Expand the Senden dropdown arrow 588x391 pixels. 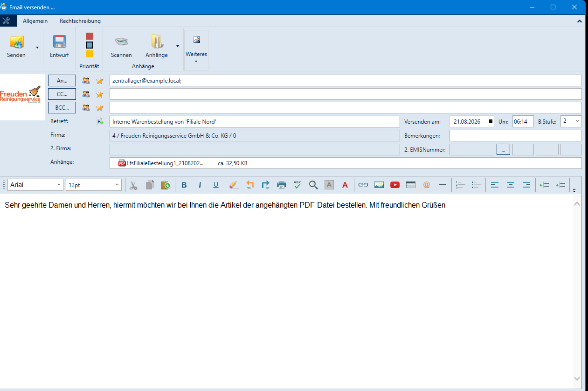pos(37,47)
